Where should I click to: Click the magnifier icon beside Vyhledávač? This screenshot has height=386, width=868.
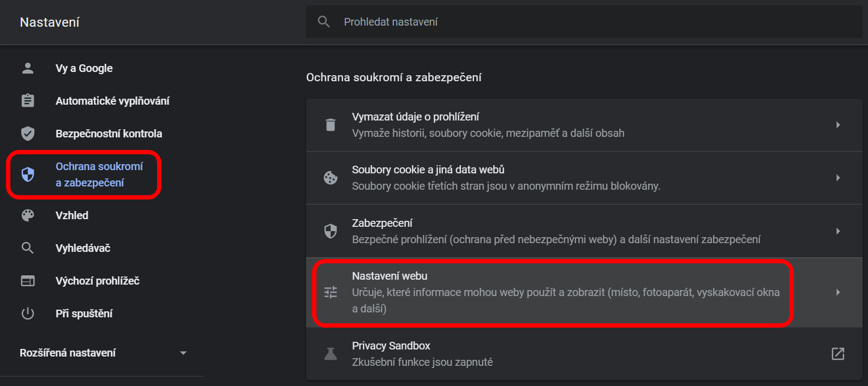pos(28,248)
